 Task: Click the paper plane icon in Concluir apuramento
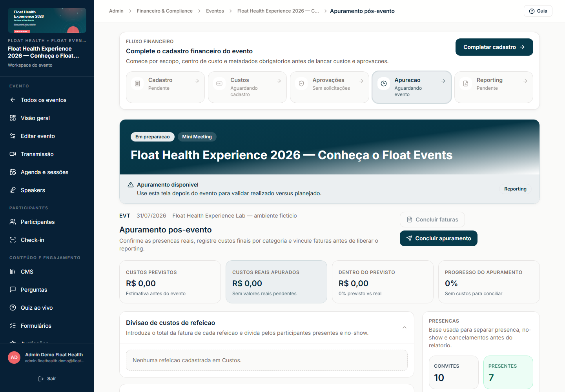click(x=409, y=238)
